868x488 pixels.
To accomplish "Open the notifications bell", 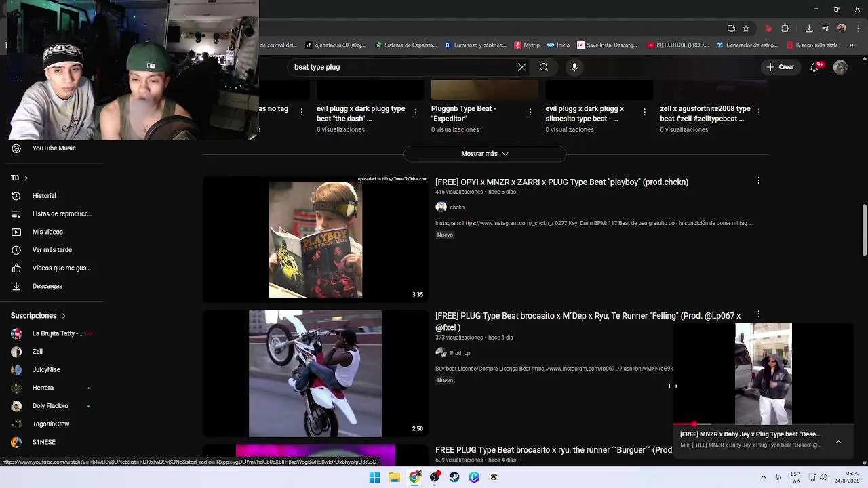I will pos(814,67).
